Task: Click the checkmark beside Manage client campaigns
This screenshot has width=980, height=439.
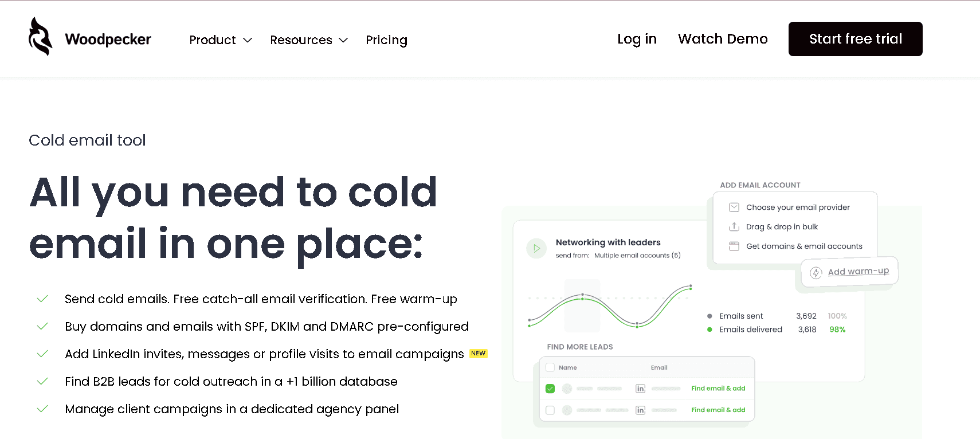Action: pos(42,409)
